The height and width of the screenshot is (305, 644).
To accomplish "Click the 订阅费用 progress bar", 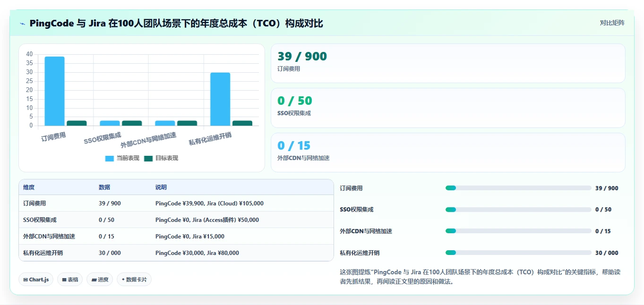I will (518, 188).
